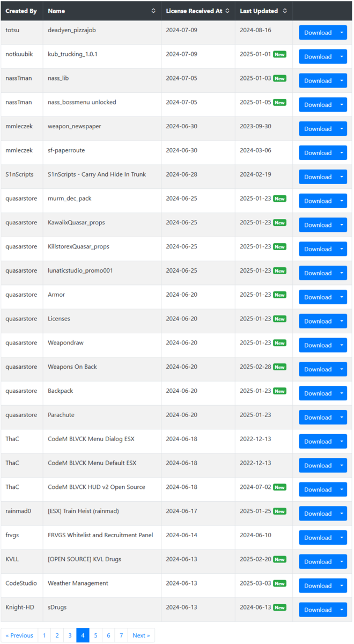Expand download options for nass_lib
354x644 pixels.
click(342, 80)
